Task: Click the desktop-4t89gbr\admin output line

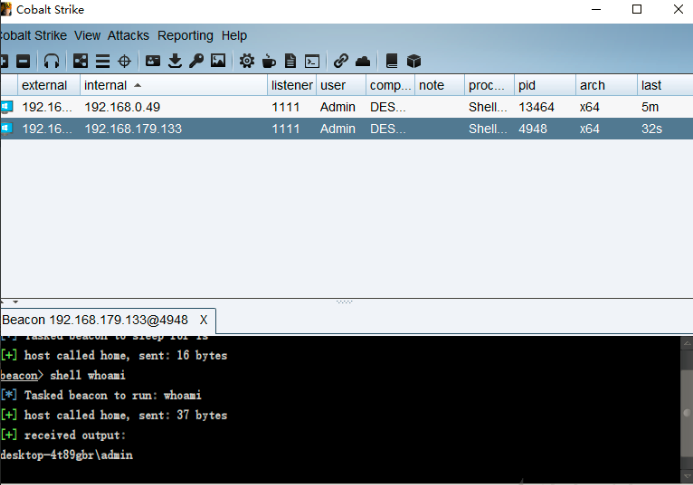Action: pos(67,455)
